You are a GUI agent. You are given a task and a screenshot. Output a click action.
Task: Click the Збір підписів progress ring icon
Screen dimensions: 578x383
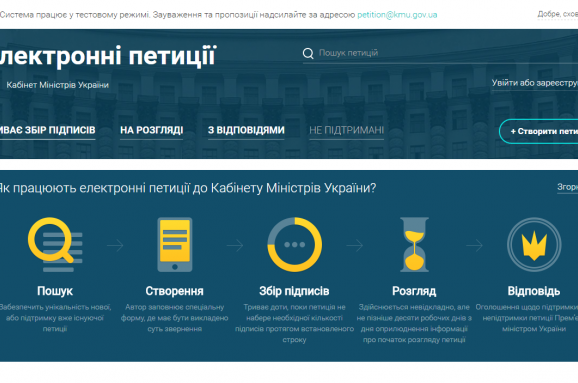coord(294,245)
